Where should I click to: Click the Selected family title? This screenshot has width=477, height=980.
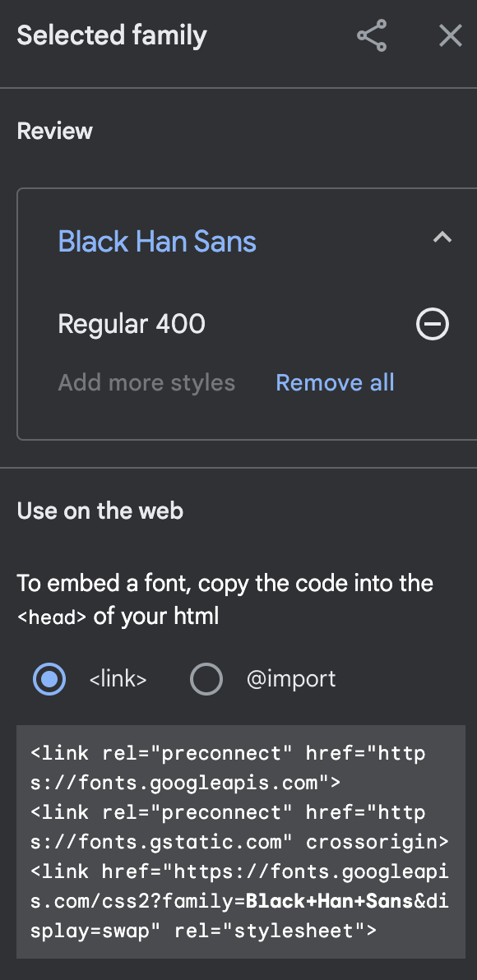pos(112,35)
